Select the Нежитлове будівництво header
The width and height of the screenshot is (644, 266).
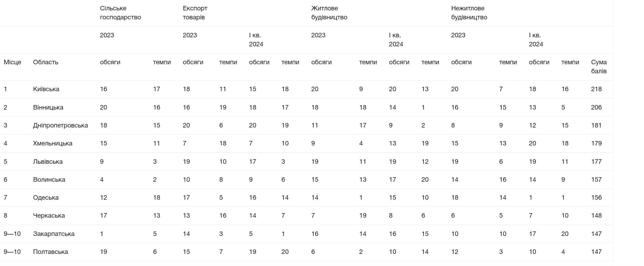(x=469, y=13)
